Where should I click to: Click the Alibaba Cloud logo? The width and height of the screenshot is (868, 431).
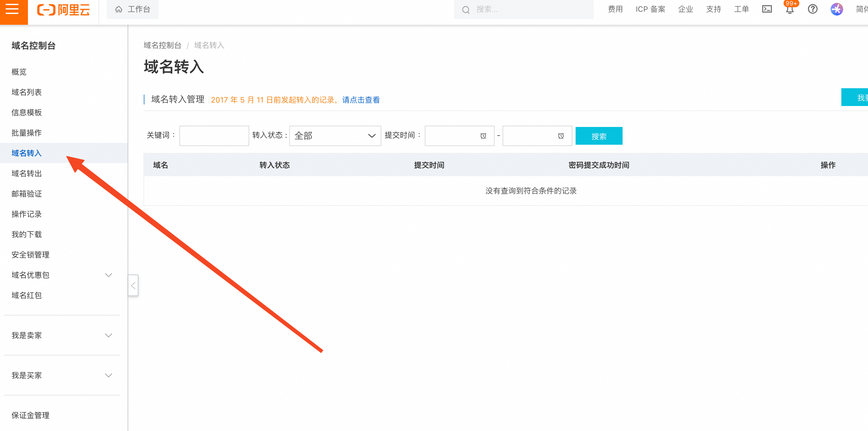(63, 10)
